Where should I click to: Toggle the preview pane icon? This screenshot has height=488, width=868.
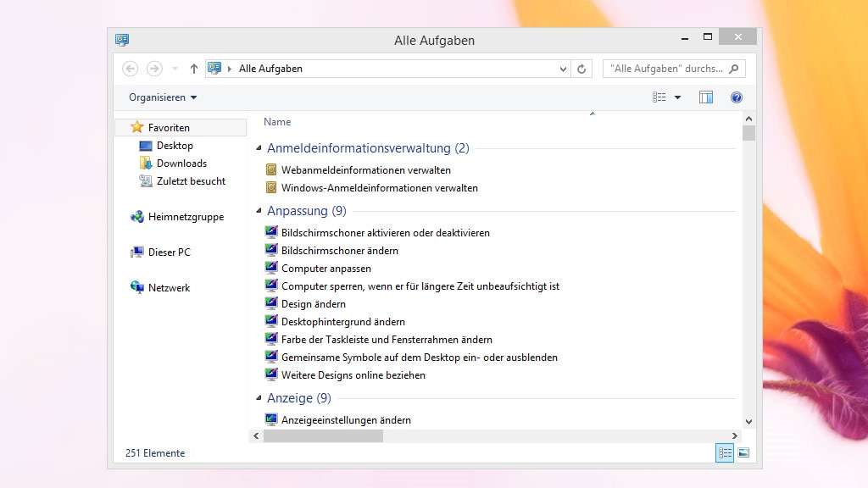[x=705, y=97]
